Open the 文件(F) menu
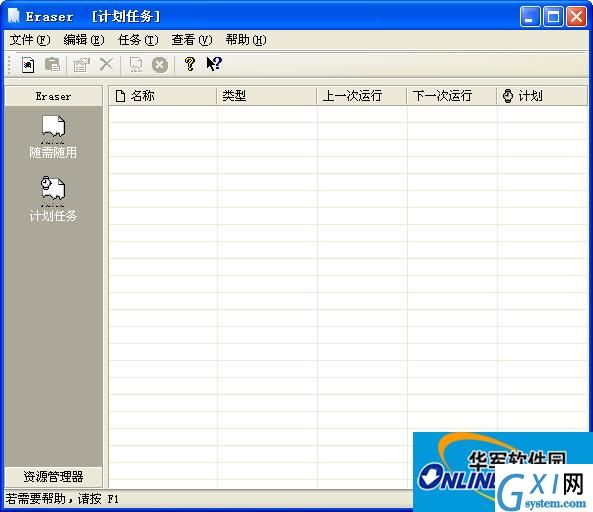Screen dimensions: 593x512 click(x=30, y=40)
